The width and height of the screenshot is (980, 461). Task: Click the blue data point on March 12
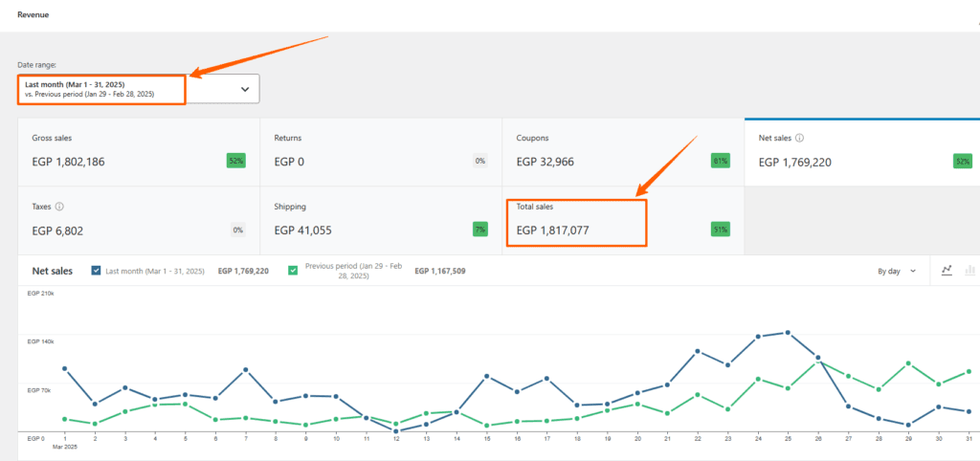point(396,430)
